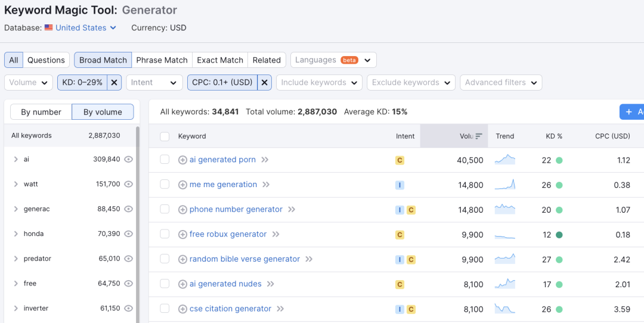
Task: Click the green KD dot for free robux generator
Action: pos(559,235)
